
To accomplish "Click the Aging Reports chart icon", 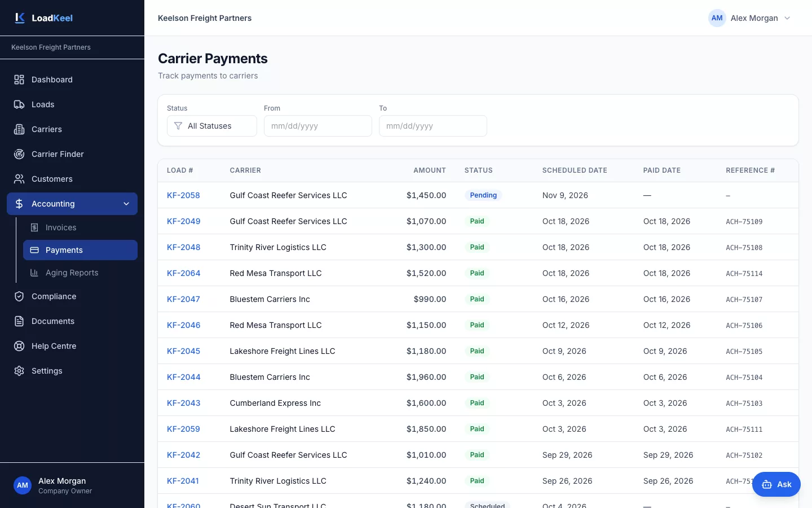I will click(x=34, y=273).
